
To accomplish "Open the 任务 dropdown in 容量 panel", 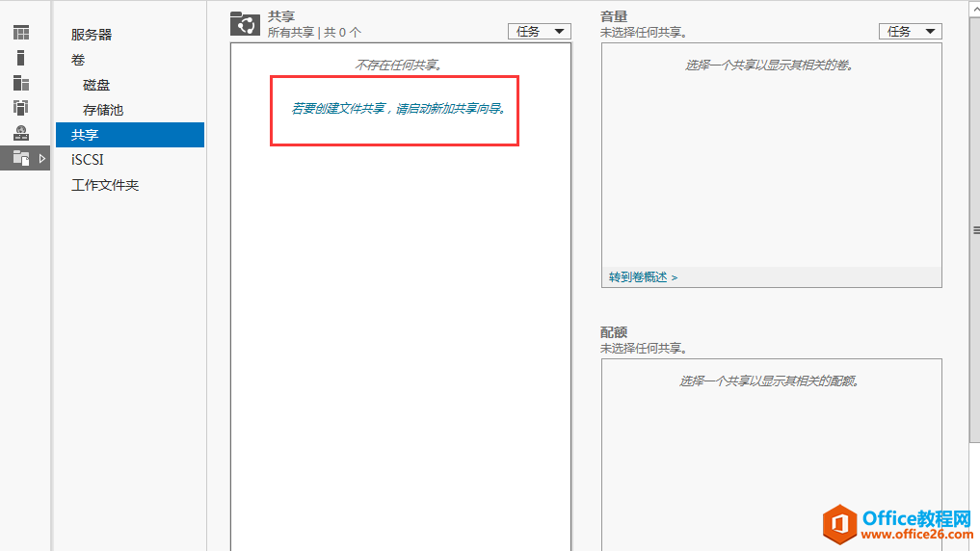I will [x=910, y=31].
